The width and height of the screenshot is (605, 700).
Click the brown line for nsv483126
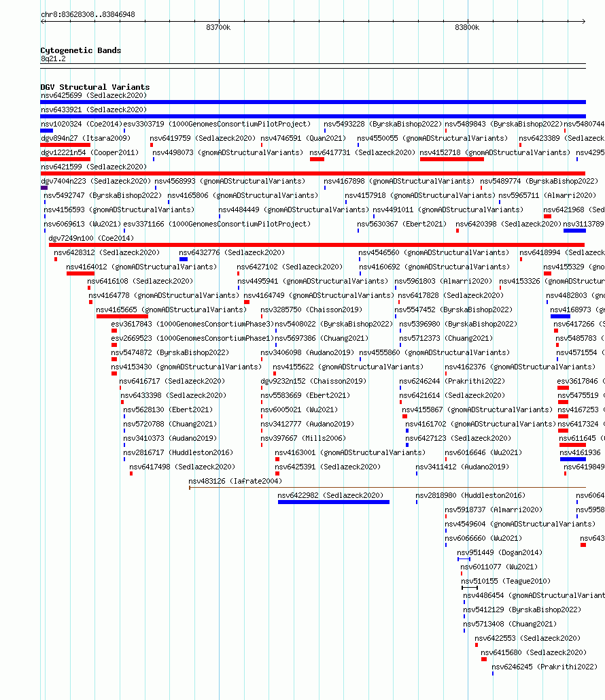pos(387,488)
